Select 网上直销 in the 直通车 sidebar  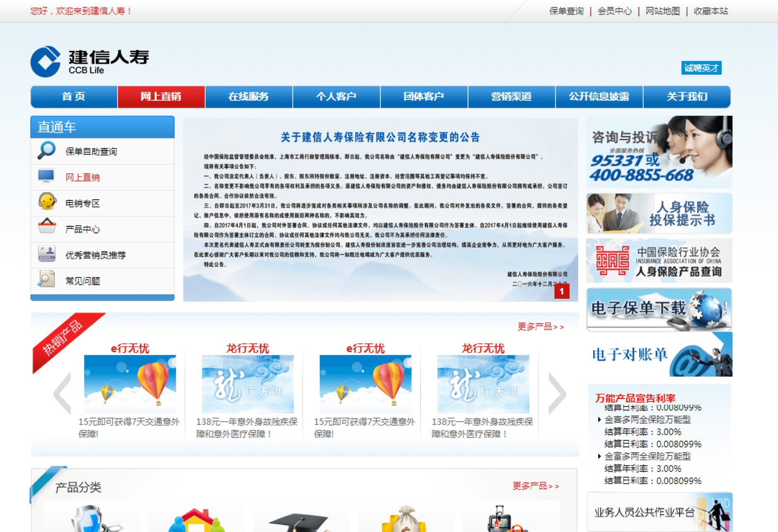(102, 177)
